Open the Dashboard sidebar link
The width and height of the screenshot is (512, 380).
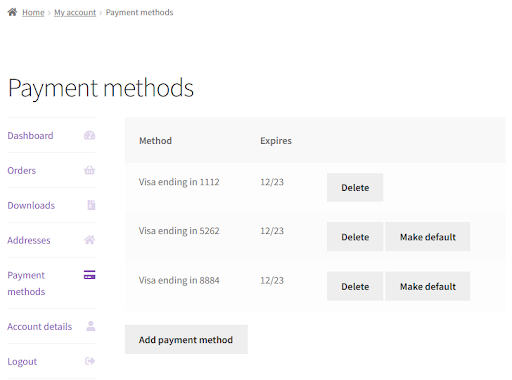[30, 136]
